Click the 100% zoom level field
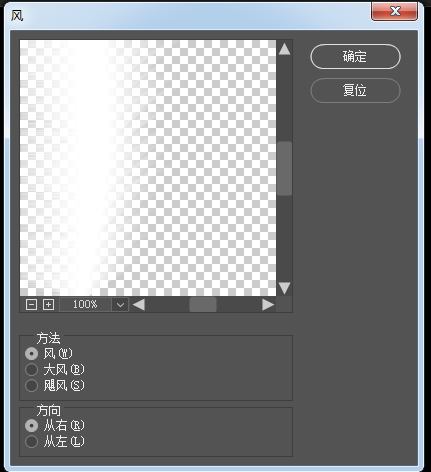Viewport: 431px width, 472px height. pyautogui.click(x=85, y=304)
